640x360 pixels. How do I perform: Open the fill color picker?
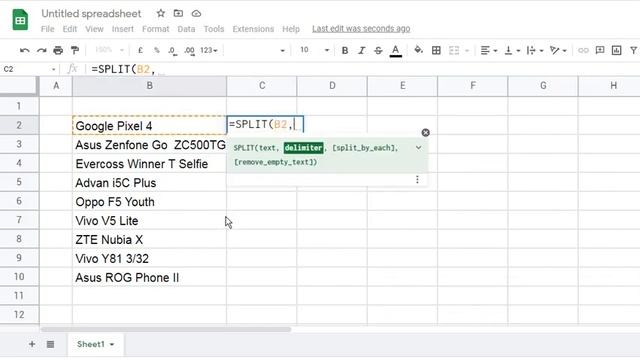click(418, 50)
